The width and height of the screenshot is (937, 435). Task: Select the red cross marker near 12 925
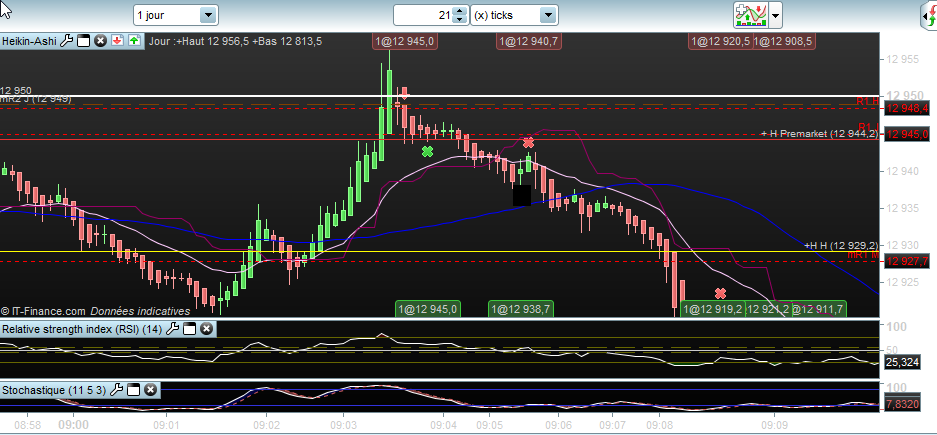721,293
